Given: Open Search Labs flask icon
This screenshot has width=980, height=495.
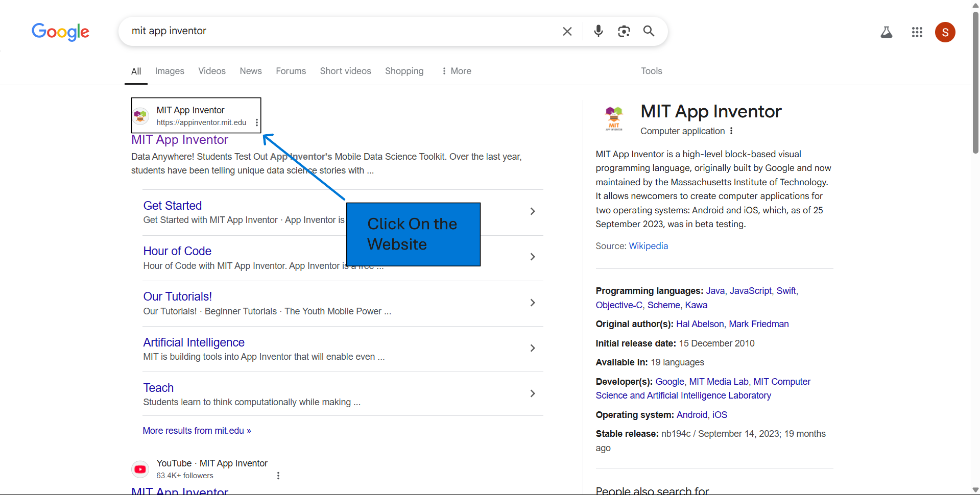Looking at the screenshot, I should pyautogui.click(x=887, y=32).
